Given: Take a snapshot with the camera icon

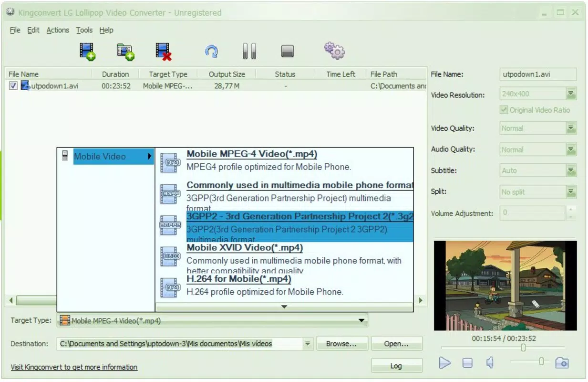Looking at the screenshot, I should [x=562, y=363].
